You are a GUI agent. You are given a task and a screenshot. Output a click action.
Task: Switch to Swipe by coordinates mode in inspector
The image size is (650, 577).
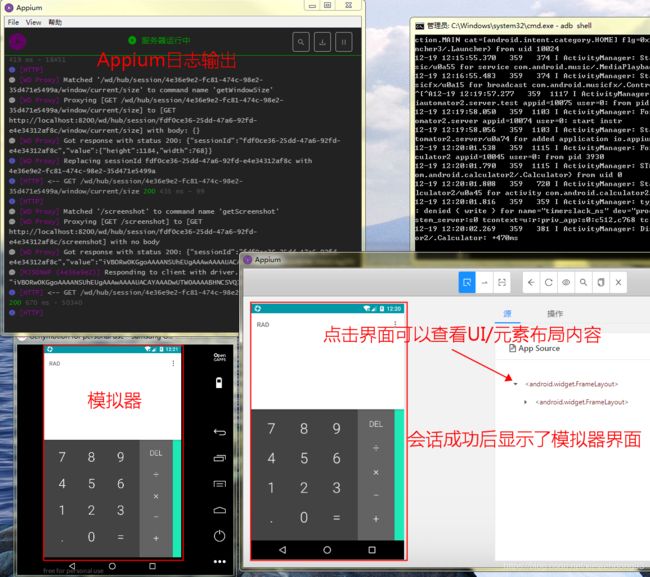[484, 282]
